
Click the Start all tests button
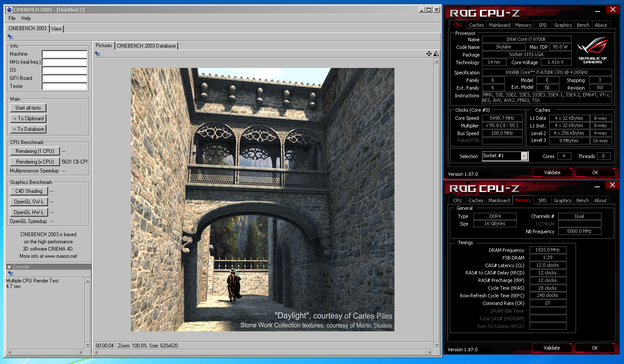click(x=28, y=108)
